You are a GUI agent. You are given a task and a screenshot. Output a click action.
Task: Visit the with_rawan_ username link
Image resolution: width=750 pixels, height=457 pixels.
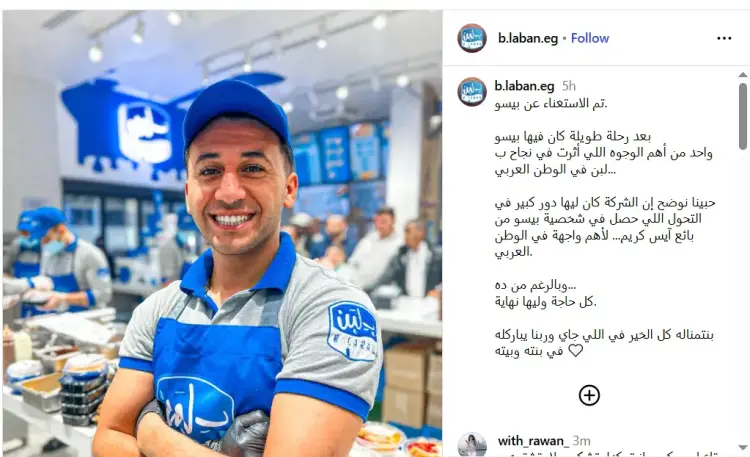[x=533, y=441]
